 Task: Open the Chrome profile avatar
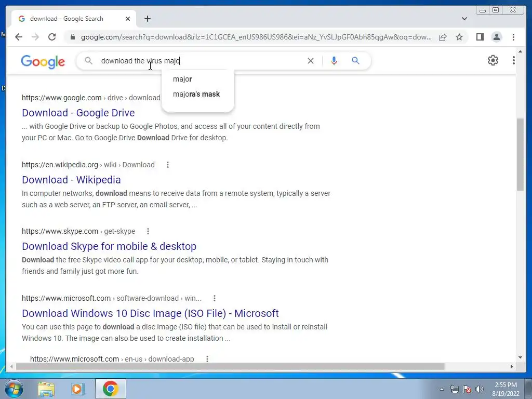click(x=496, y=37)
